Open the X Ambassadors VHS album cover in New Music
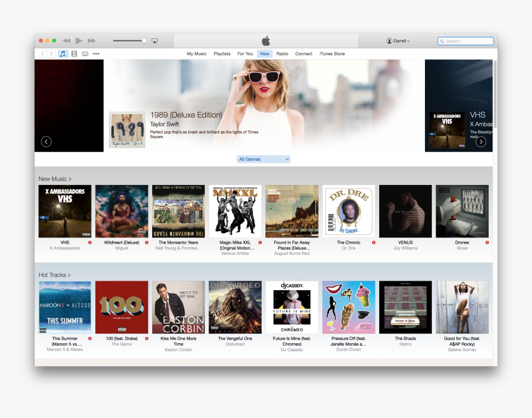Screen dimensions: 532x418 65,211
